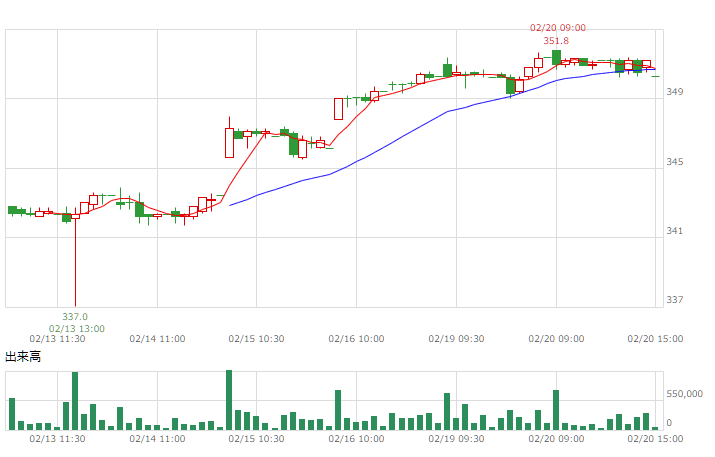Click the 0 volume axis value
Image resolution: width=715 pixels, height=457 pixels.
pos(669,423)
